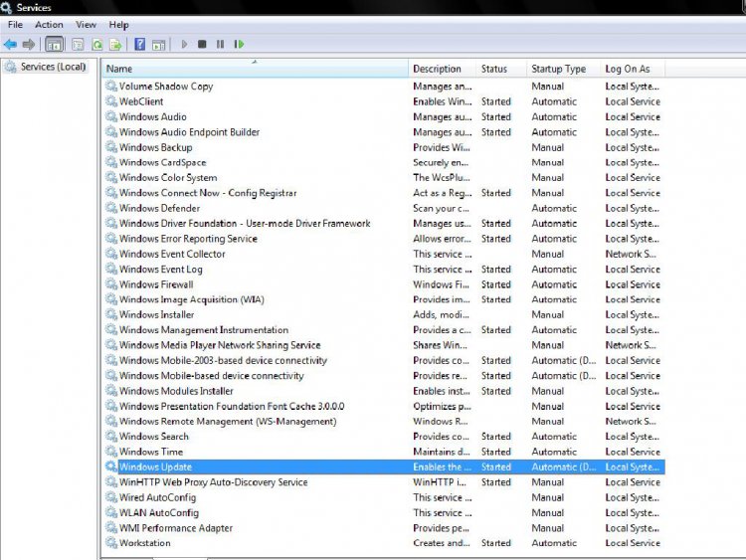
Task: Select Windows Audio Endpoint Builder service
Action: [384, 131]
